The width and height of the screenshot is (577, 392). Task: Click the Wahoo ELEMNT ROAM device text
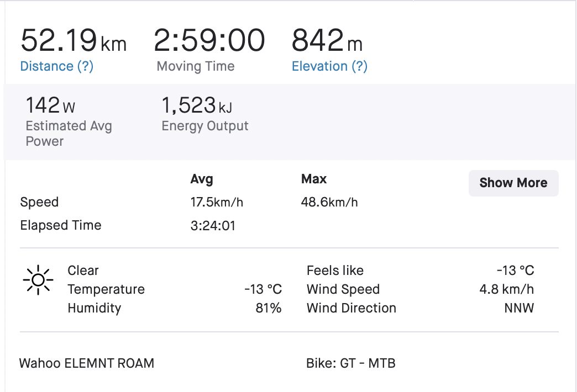tap(87, 363)
